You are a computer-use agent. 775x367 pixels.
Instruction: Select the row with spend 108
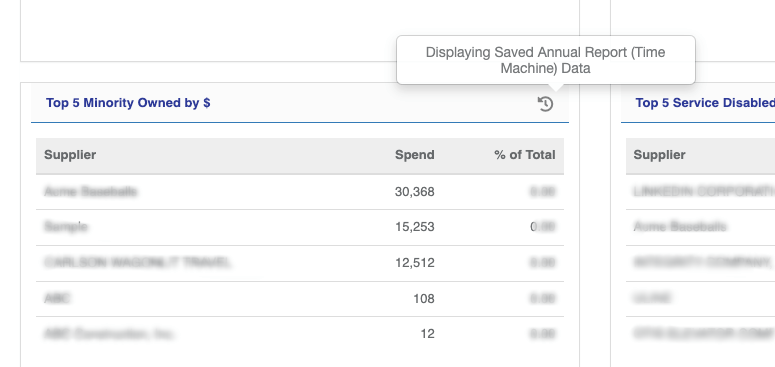(300, 299)
